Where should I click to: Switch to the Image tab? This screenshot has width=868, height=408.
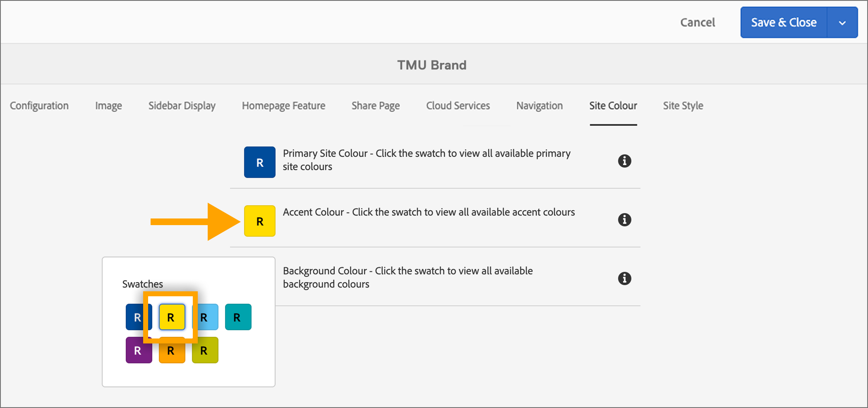click(x=108, y=106)
